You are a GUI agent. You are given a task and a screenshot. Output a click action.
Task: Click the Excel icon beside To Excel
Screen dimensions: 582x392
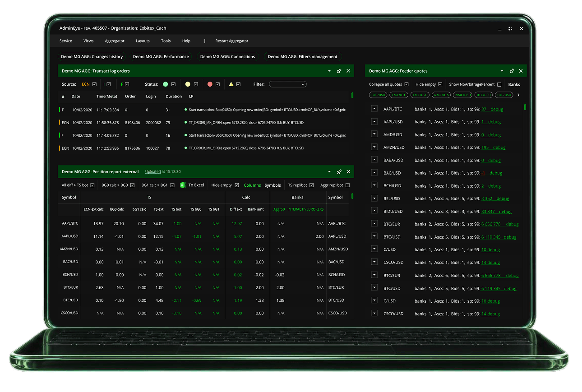tap(183, 185)
